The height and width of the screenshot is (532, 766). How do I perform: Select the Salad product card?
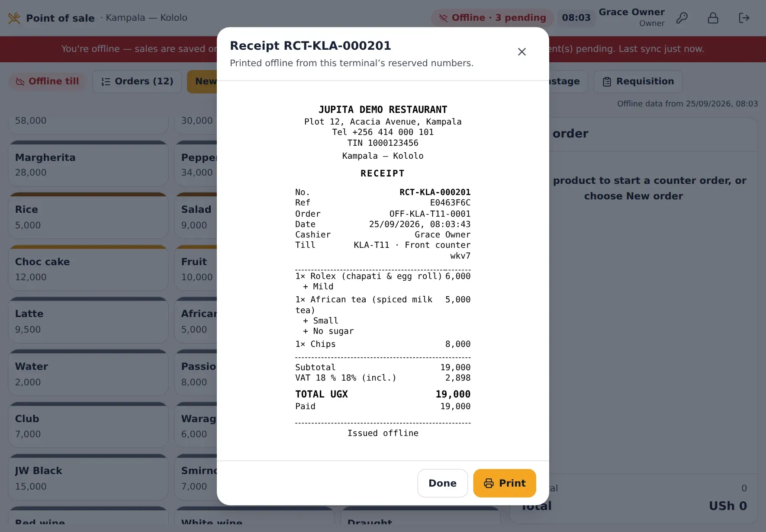[x=196, y=216]
